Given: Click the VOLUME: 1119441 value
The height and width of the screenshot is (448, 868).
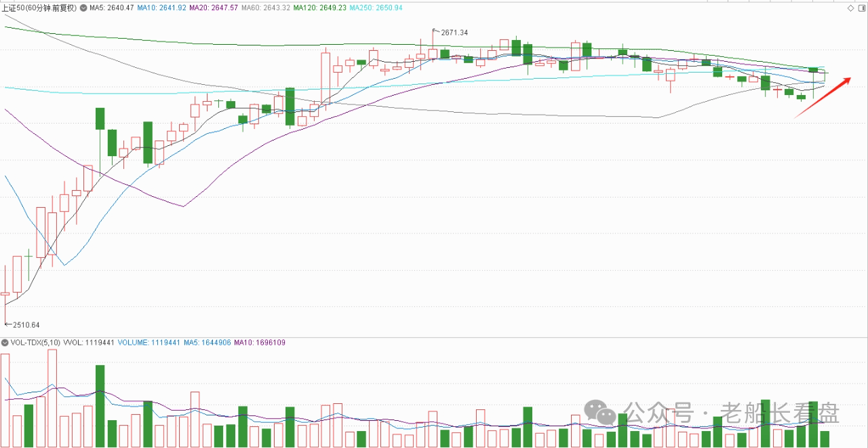Looking at the screenshot, I should tap(149, 343).
